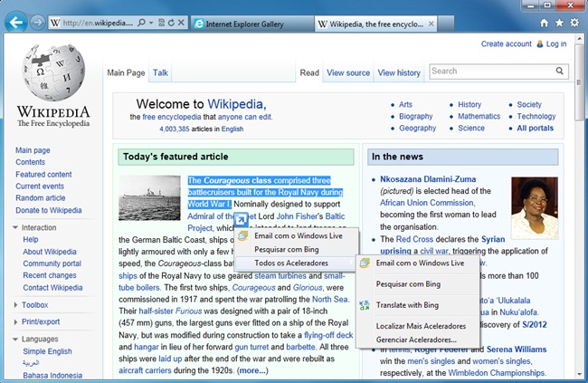Image resolution: width=588 pixels, height=383 pixels.
Task: Collapse the Languages sidebar section
Action: click(15, 339)
